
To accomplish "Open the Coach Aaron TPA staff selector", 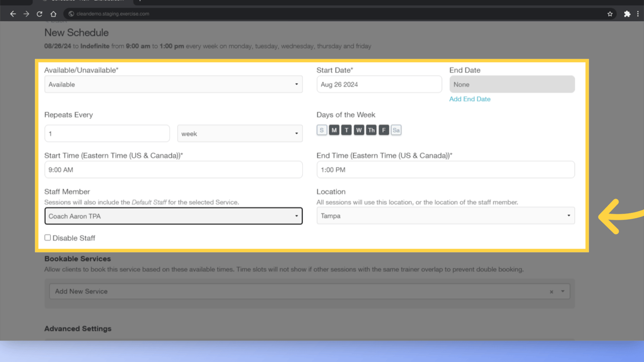I will pyautogui.click(x=173, y=216).
